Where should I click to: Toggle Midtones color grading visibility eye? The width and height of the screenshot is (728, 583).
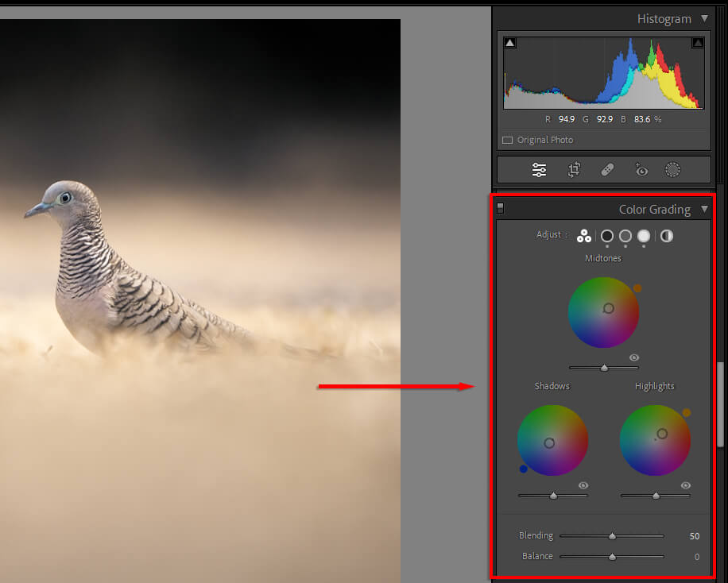click(x=634, y=357)
